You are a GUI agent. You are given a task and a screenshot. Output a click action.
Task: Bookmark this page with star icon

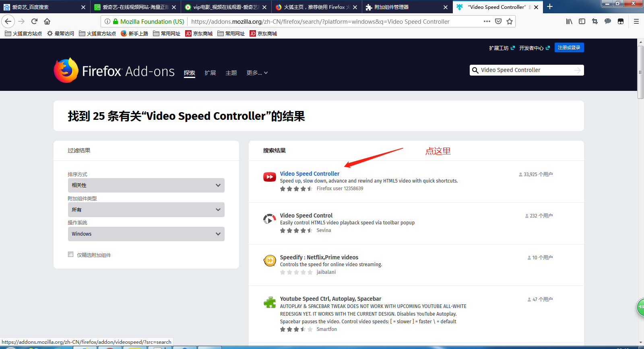[510, 21]
